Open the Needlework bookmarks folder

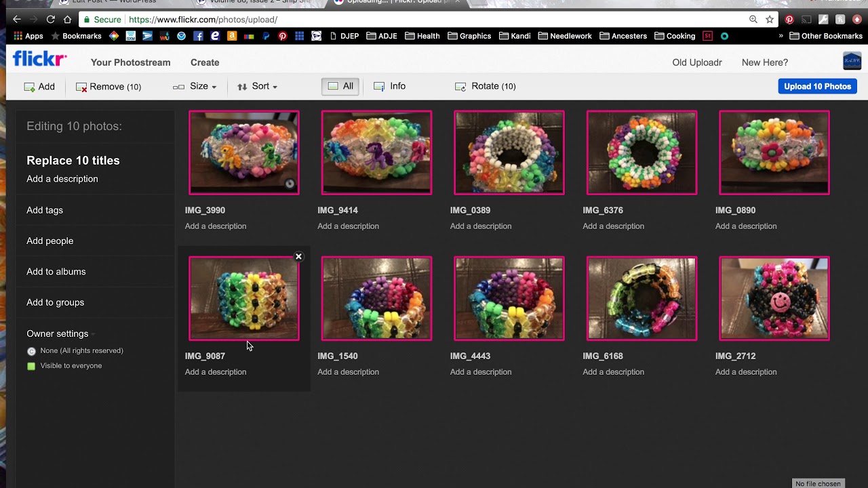(565, 36)
